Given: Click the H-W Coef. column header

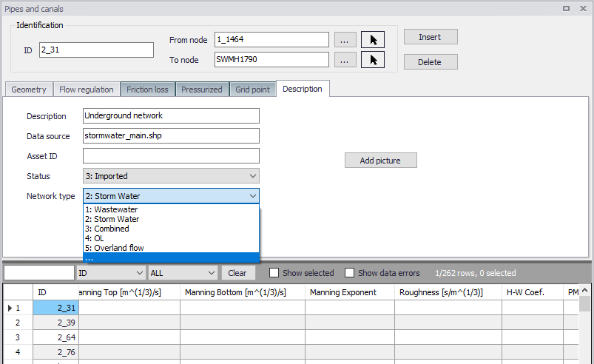Looking at the screenshot, I should (x=533, y=292).
